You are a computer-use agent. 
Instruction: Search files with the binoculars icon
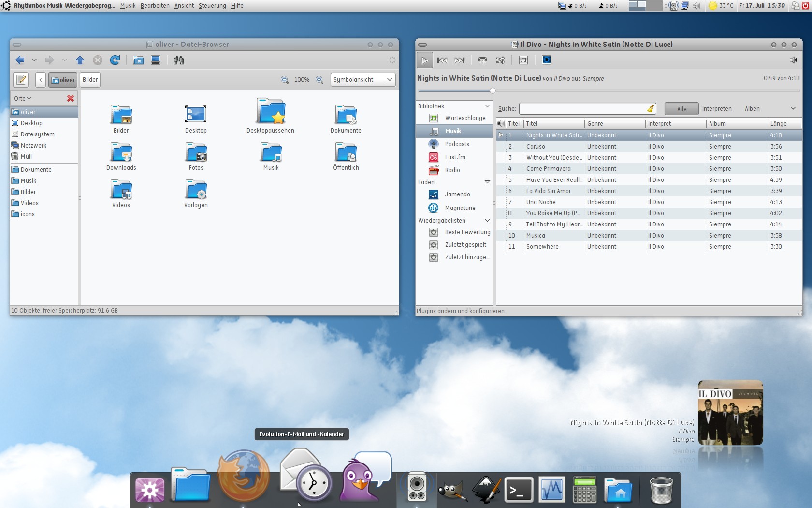[x=179, y=60]
